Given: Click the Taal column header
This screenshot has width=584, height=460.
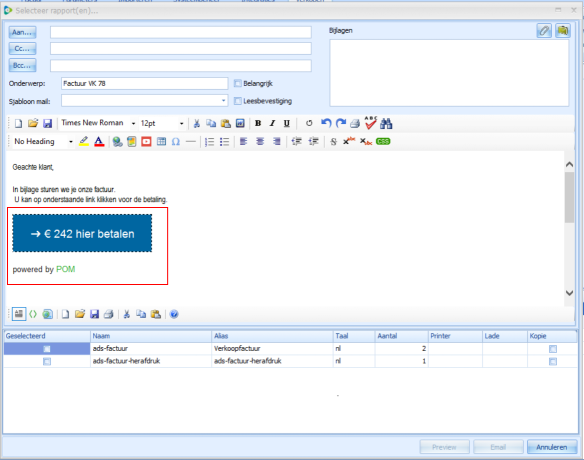Looking at the screenshot, I should [x=354, y=336].
